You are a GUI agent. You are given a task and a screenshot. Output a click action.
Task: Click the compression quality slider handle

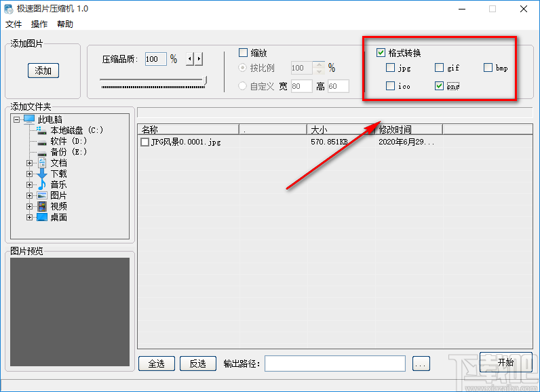point(205,81)
